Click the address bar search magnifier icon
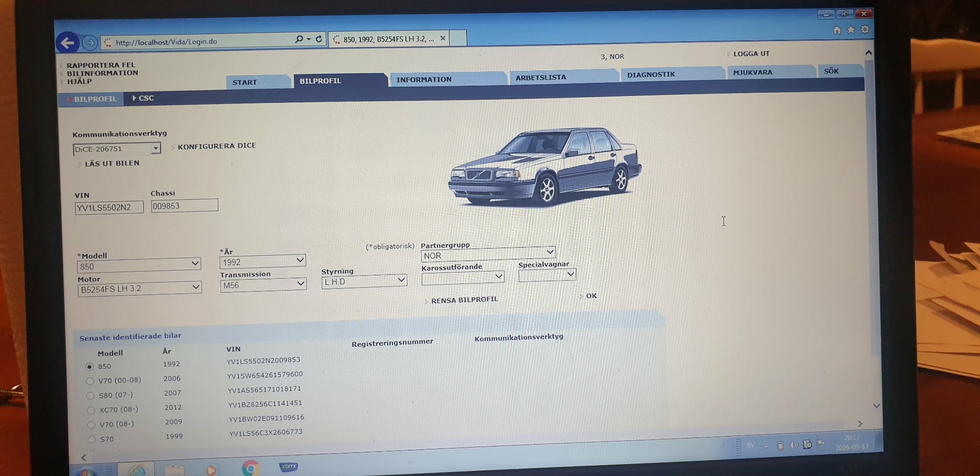Viewport: 980px width, 476px height. click(299, 39)
